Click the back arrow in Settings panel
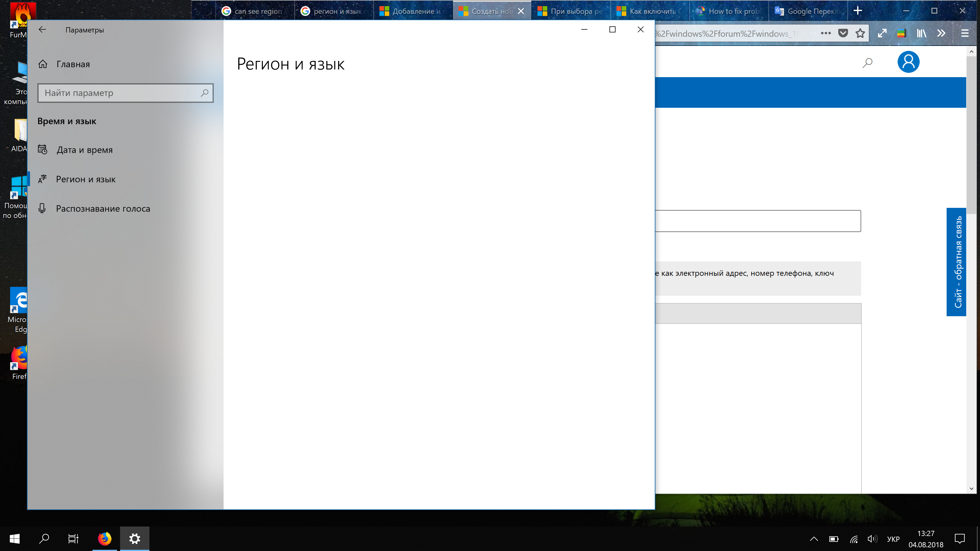The width and height of the screenshot is (980, 551). [42, 30]
